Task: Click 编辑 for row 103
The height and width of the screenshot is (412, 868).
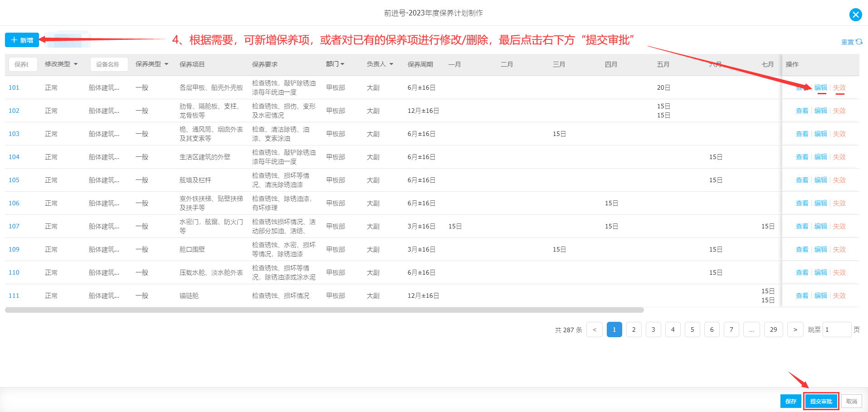Action: tap(821, 134)
